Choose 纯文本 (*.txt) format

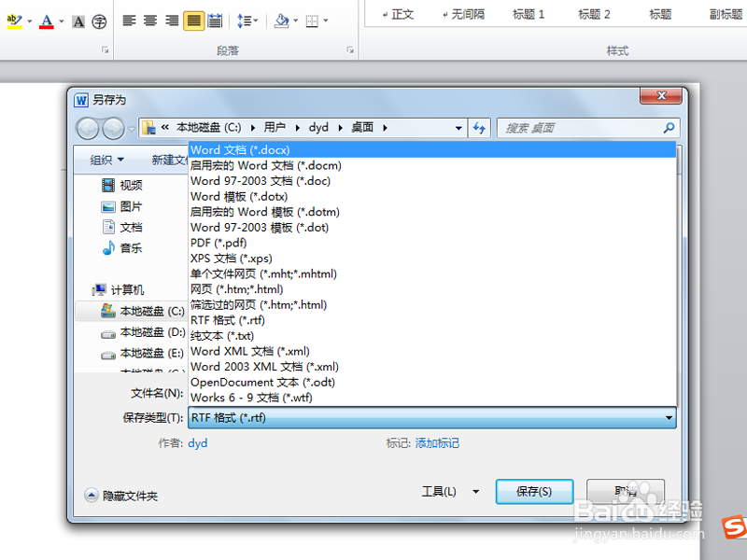pos(432,336)
